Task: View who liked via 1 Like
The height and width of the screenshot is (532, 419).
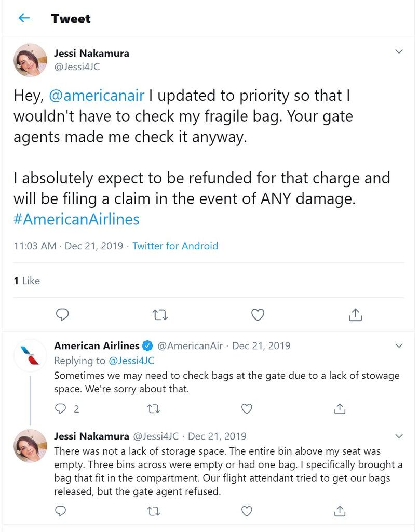Action: coord(27,281)
